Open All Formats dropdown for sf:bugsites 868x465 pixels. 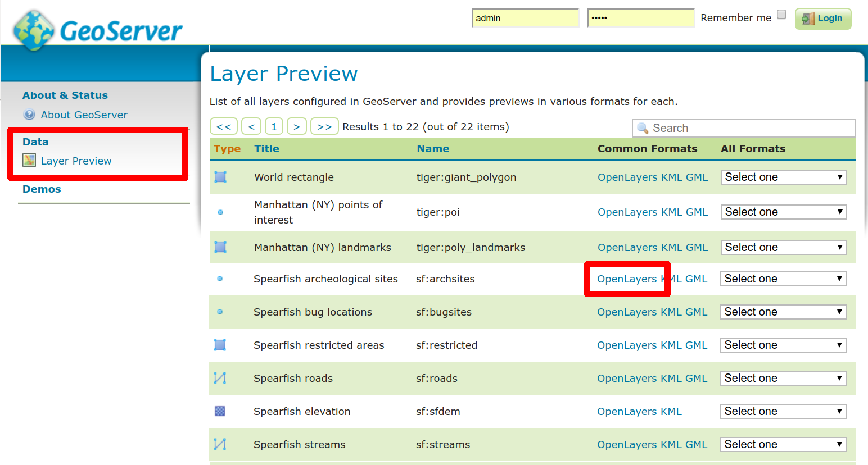[x=783, y=312]
